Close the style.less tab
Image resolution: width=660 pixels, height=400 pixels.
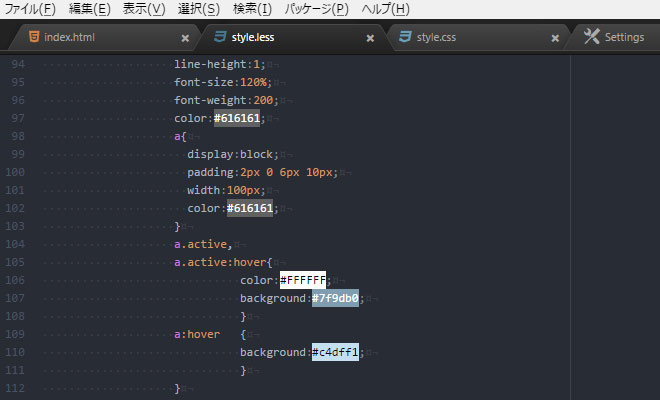pos(370,38)
